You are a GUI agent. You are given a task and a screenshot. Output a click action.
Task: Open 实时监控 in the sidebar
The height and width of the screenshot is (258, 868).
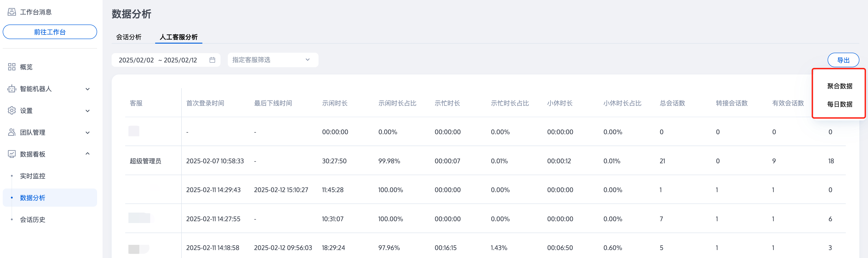tap(33, 176)
